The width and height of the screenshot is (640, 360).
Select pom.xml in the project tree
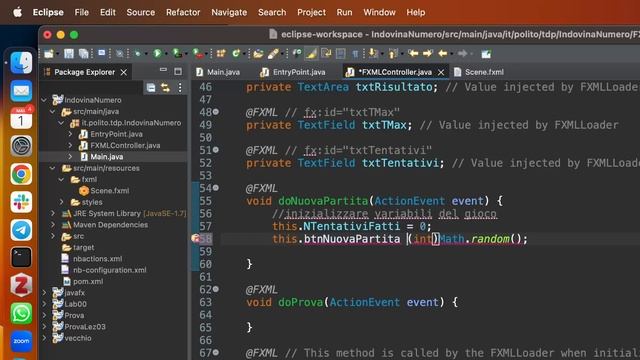coord(88,281)
